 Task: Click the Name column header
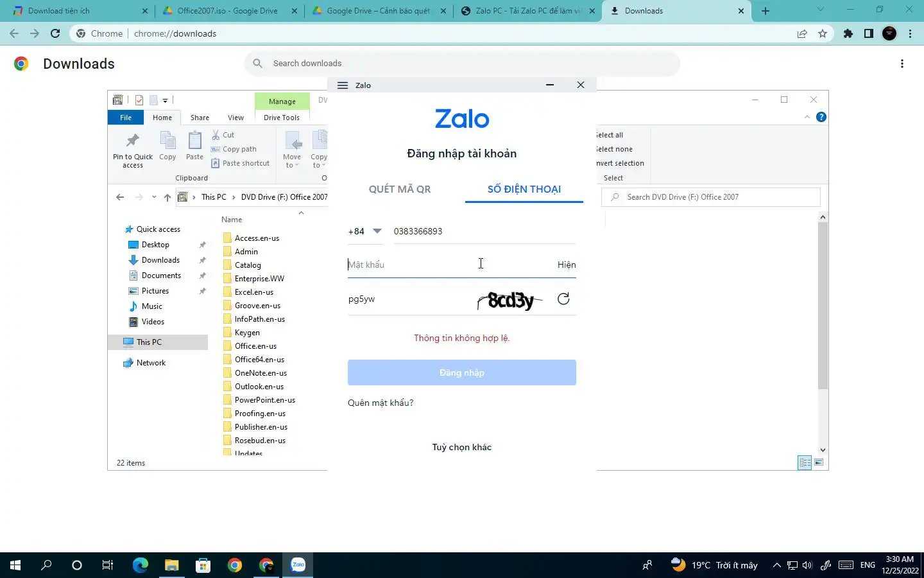click(232, 220)
